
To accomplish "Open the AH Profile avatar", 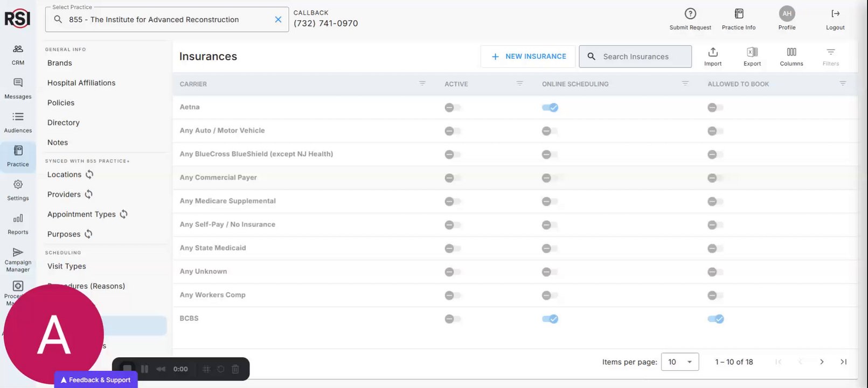I will (x=787, y=13).
